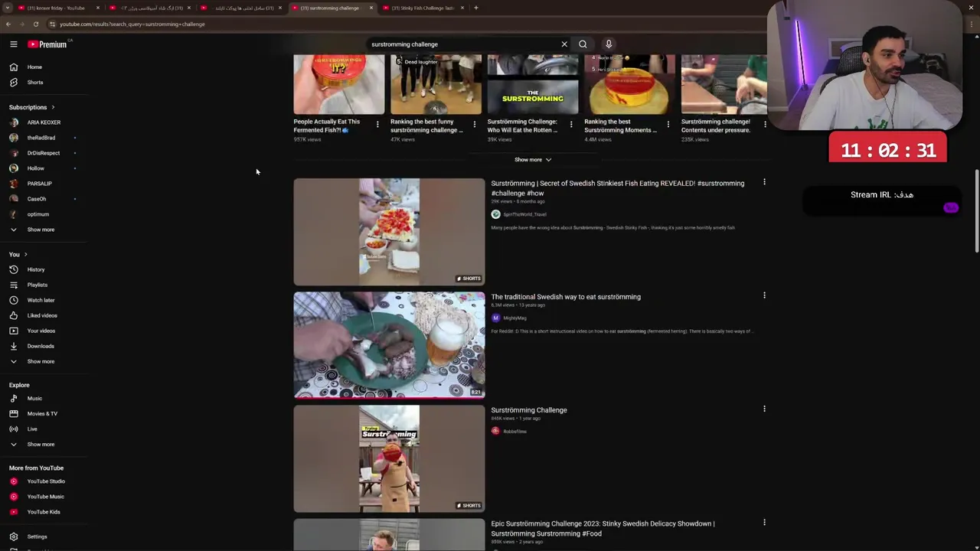Clear the search box with X
Viewport: 980px width, 551px height.
click(x=564, y=44)
